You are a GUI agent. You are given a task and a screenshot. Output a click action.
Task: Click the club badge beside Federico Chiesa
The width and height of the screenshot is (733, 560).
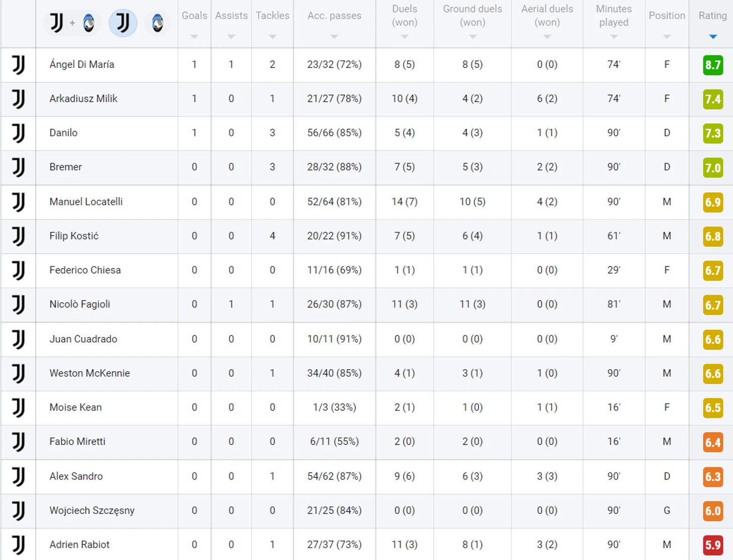19,270
